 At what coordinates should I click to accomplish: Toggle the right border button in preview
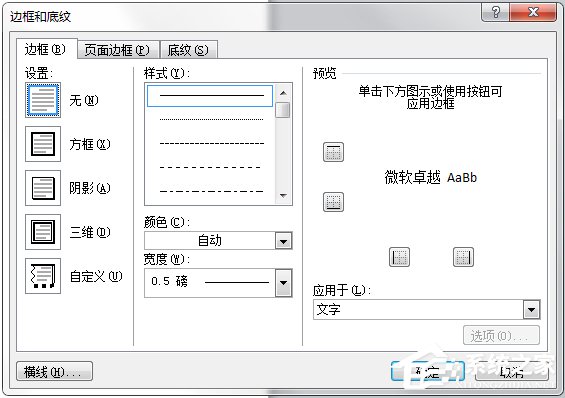tap(463, 257)
